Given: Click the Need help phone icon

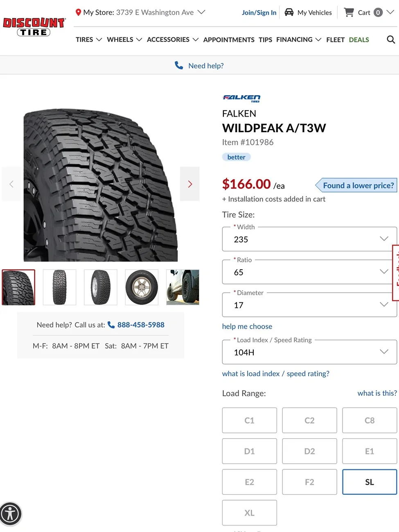Looking at the screenshot, I should (179, 65).
